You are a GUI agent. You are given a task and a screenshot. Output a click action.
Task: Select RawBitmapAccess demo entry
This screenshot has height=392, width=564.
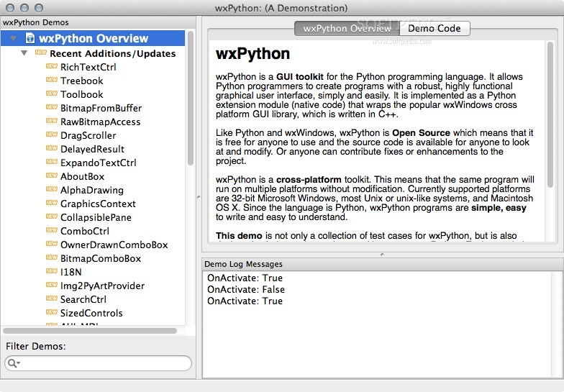tap(101, 122)
